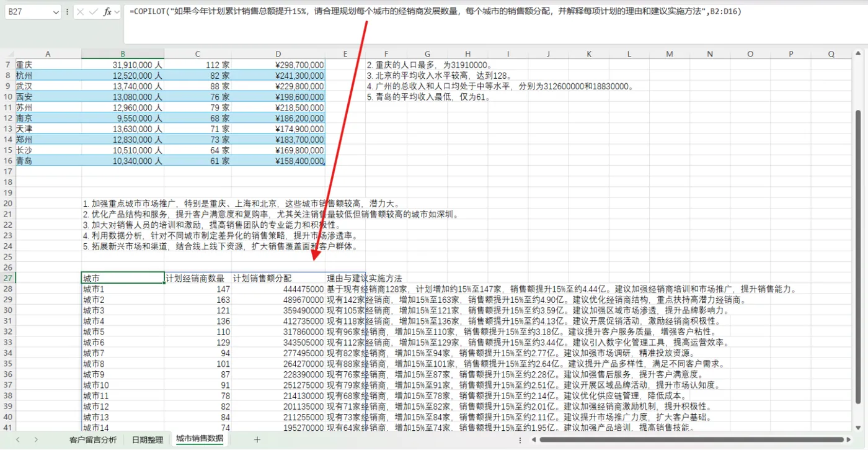Screen dimensions: 868x450
Task: Click the 计划经销商数量 header cell
Action: coord(198,278)
